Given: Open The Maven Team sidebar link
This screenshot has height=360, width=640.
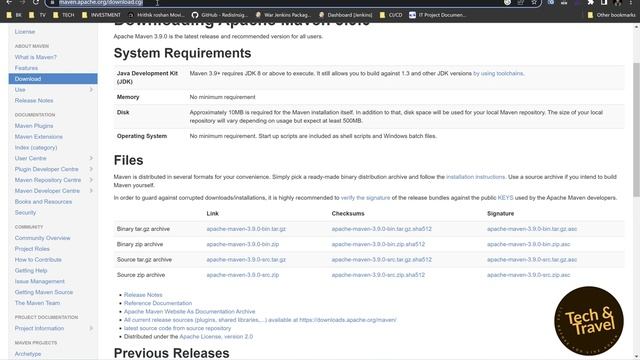Looking at the screenshot, I should pyautogui.click(x=37, y=303).
